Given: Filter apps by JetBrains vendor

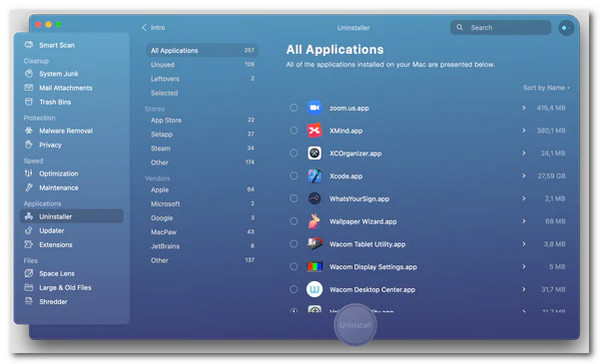Looking at the screenshot, I should [202, 246].
